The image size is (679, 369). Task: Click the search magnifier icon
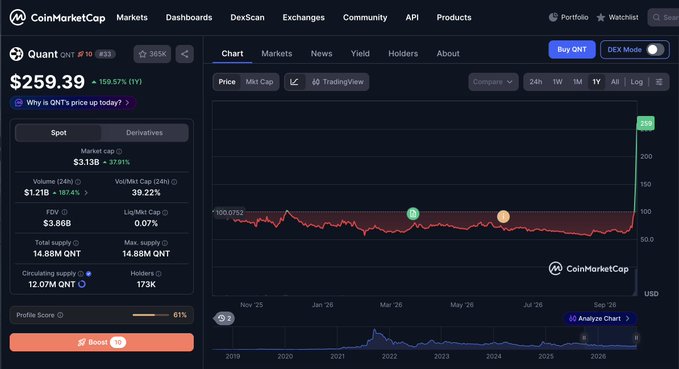point(656,17)
